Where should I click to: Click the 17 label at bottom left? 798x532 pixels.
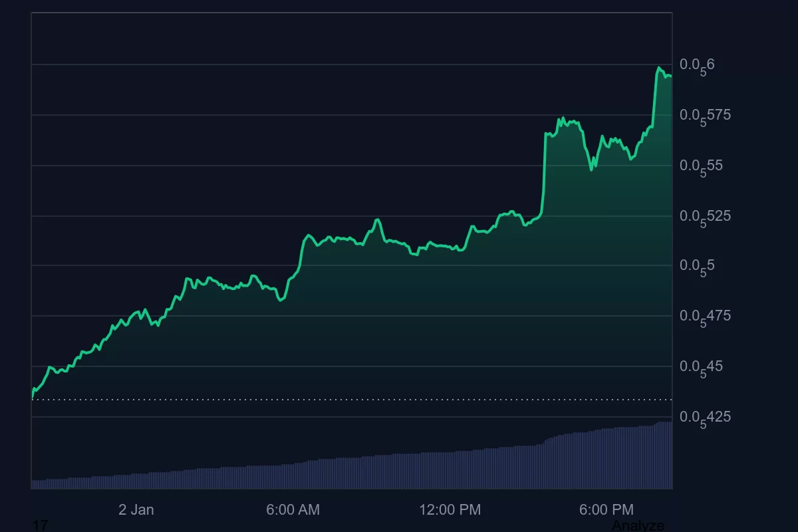click(x=40, y=525)
